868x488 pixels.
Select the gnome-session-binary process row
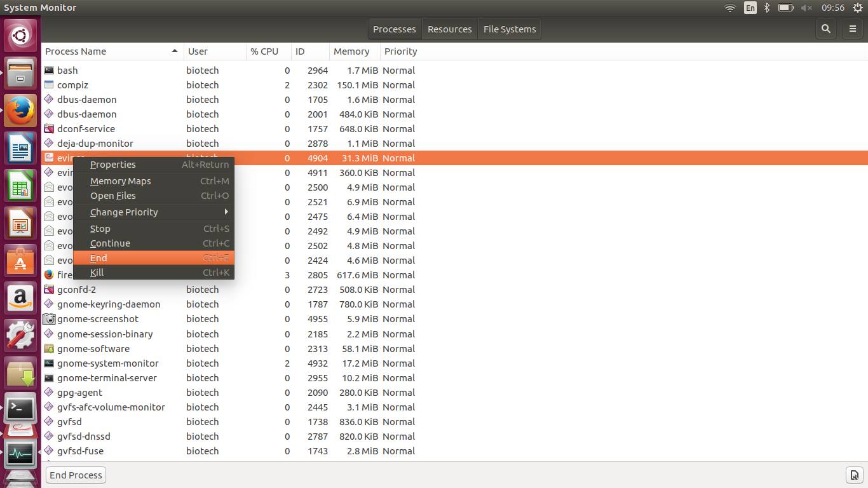(x=454, y=334)
